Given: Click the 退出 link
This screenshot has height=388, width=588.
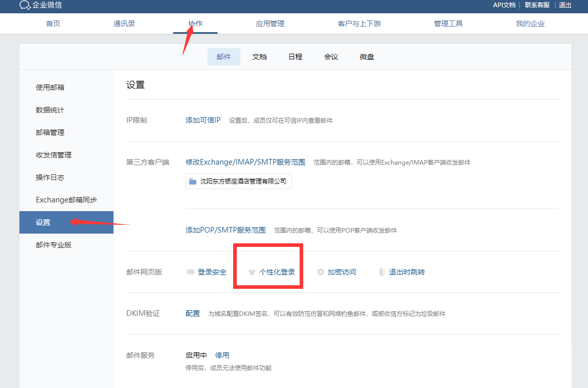Looking at the screenshot, I should 565,5.
